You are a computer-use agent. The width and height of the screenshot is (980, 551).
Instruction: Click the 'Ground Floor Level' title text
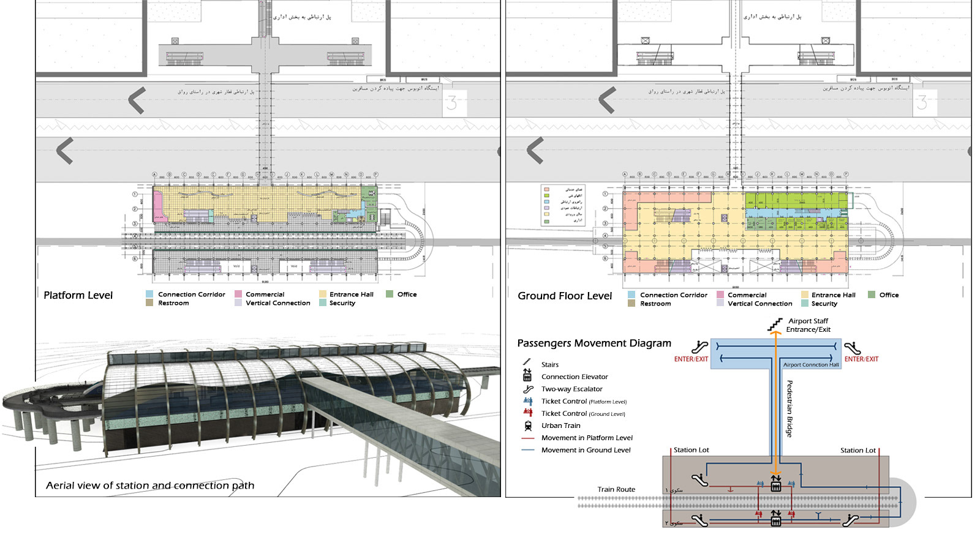tap(565, 296)
